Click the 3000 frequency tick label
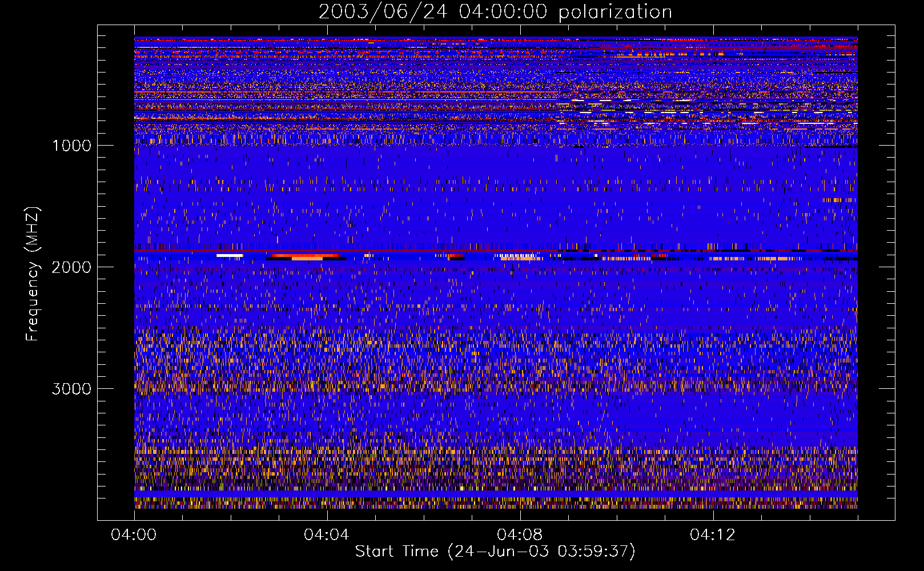The height and width of the screenshot is (571, 924). pos(71,389)
